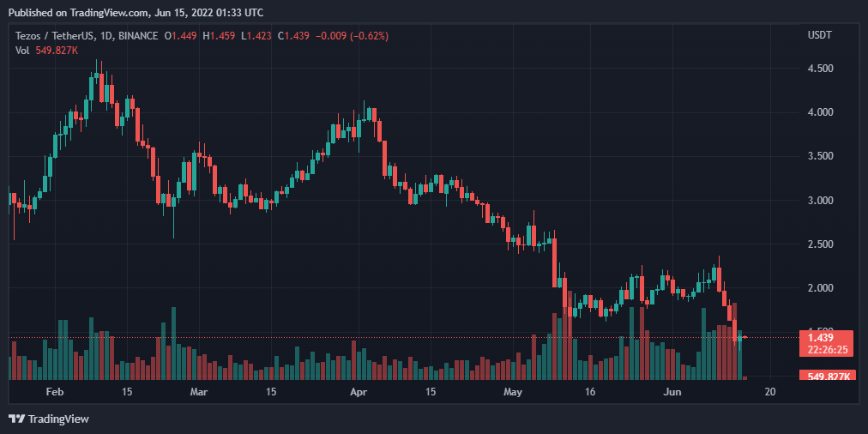Click the May date axis label
This screenshot has width=868, height=434.
click(x=513, y=392)
